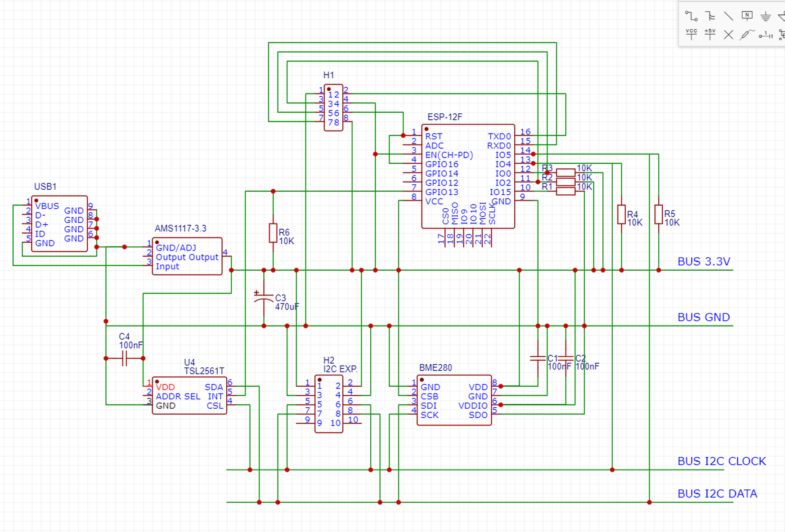Open the Net Label tool
The width and height of the screenshot is (785, 532).
tap(747, 15)
